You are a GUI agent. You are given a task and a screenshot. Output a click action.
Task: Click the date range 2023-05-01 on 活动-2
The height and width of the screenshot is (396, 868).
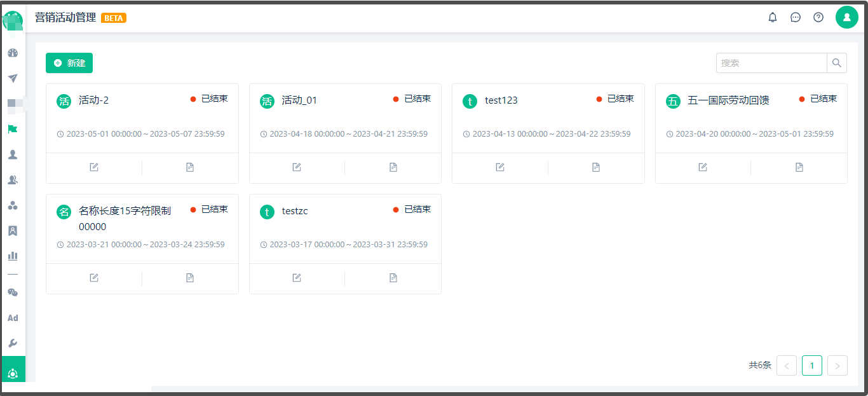coord(146,134)
